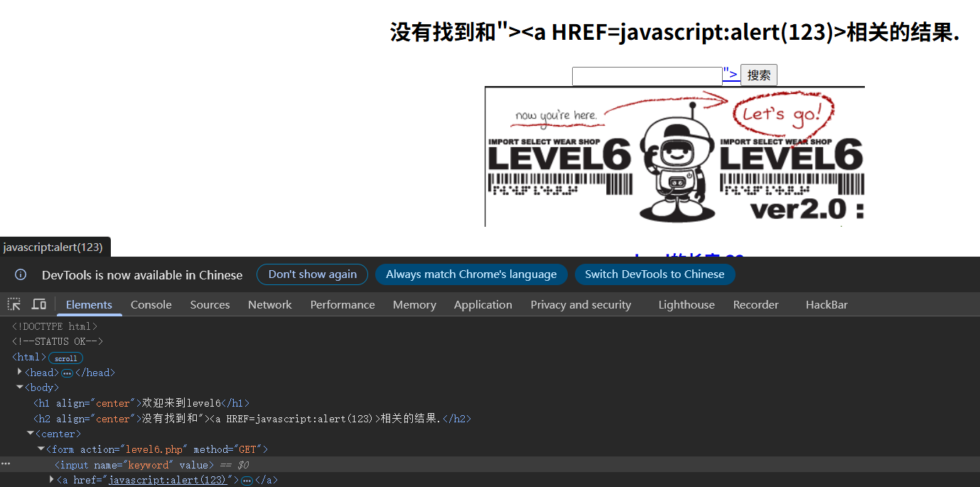Open the HackBar tab
Screen dimensions: 980x487
click(x=826, y=304)
